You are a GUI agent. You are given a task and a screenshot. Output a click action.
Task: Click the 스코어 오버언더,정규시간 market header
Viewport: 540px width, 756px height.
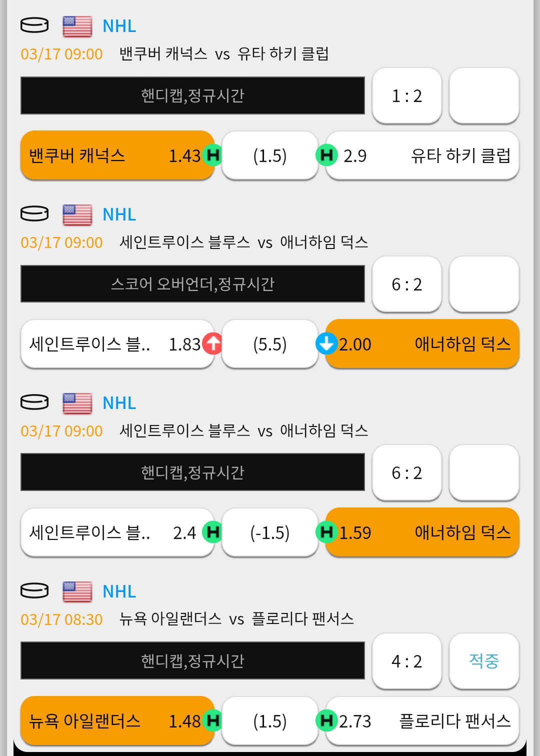[192, 284]
